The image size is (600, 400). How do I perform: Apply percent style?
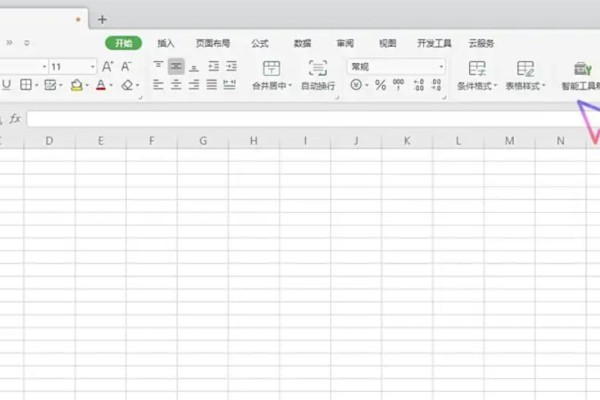pos(380,85)
